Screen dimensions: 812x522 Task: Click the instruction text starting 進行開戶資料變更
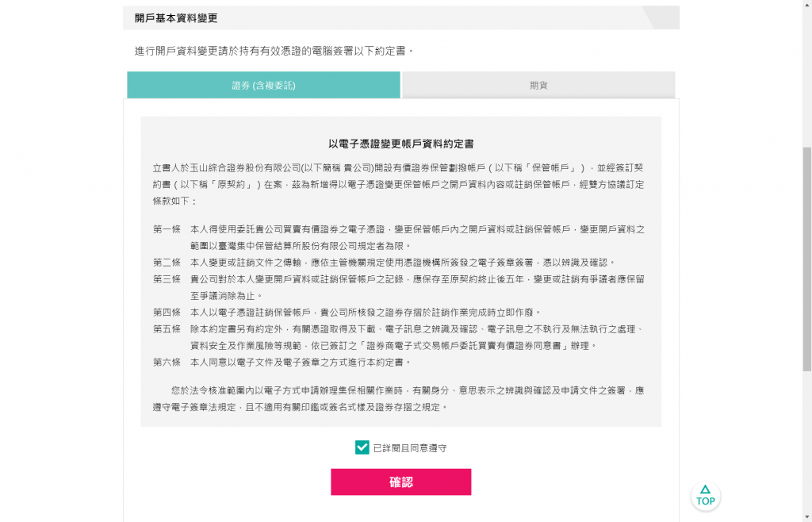[274, 51]
